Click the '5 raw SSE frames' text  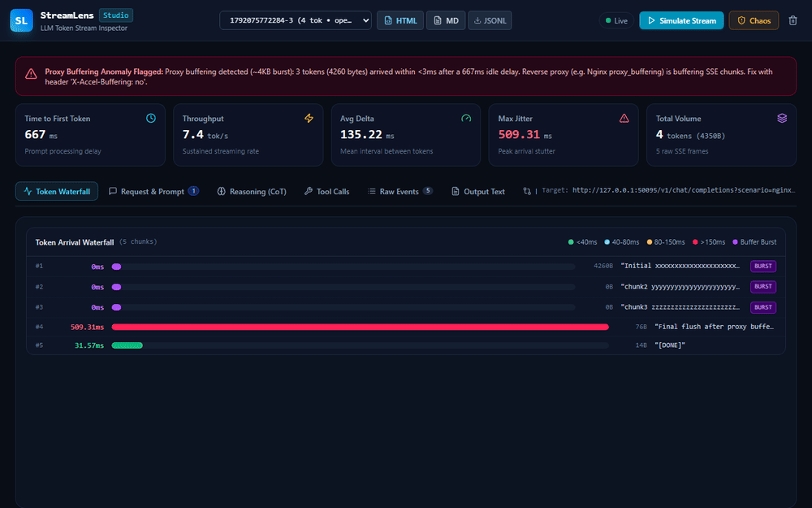pos(682,151)
